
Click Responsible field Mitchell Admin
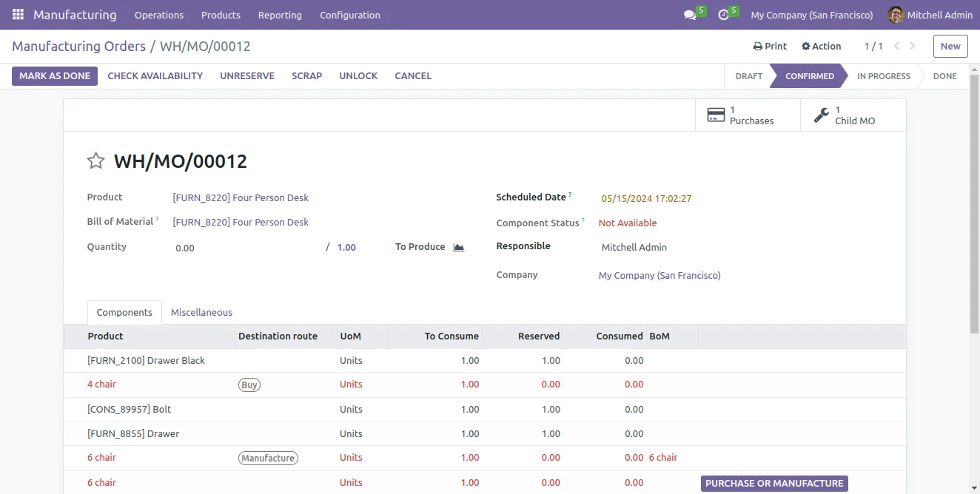pyautogui.click(x=634, y=247)
